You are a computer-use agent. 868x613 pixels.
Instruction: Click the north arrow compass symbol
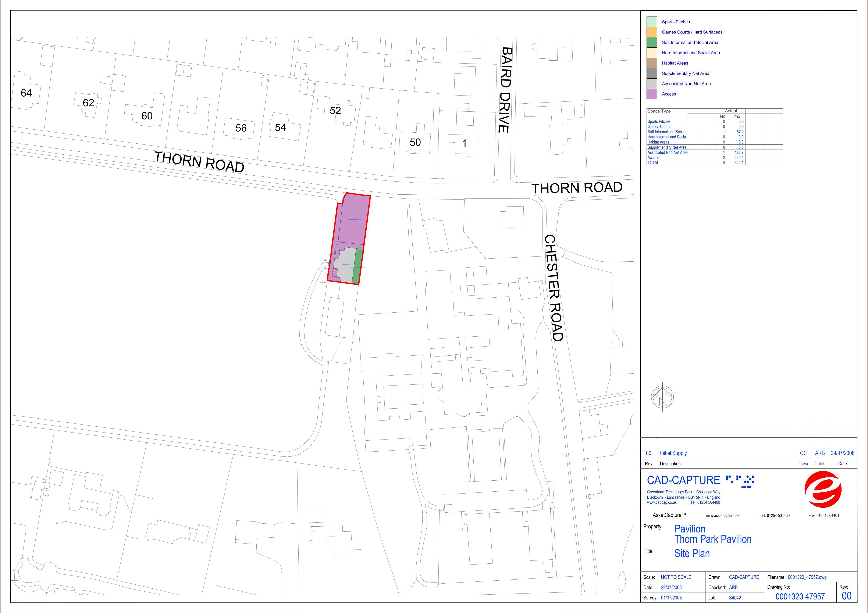tap(663, 397)
